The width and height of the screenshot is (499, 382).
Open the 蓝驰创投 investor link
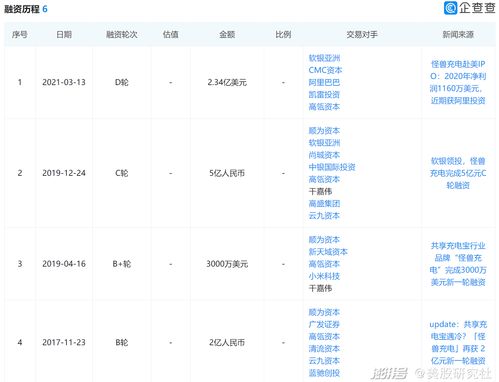(x=324, y=373)
